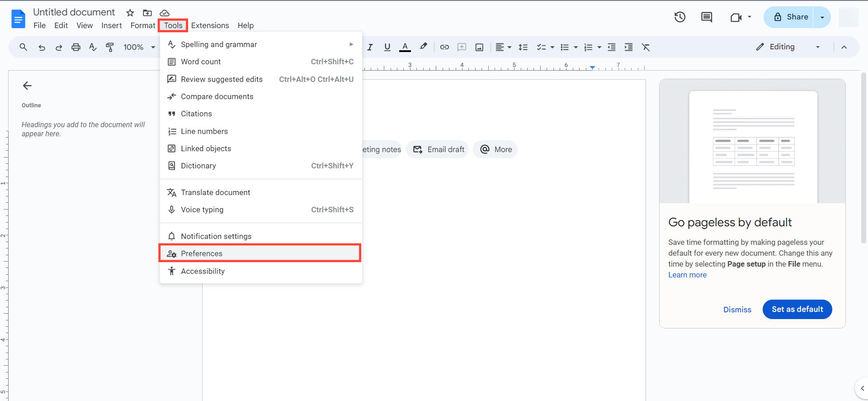Select Word count
The image size is (868, 401).
[261, 62]
